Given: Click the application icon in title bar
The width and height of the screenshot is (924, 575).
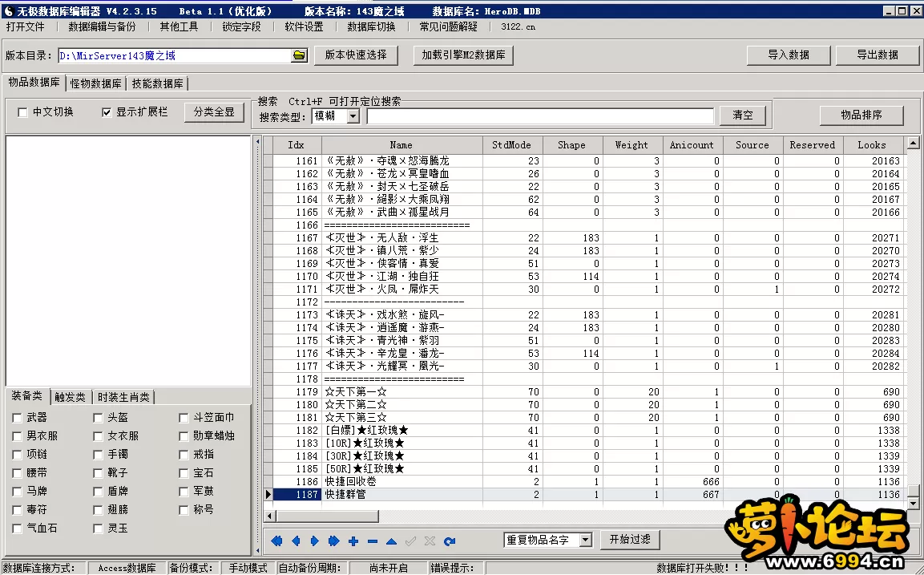Looking at the screenshot, I should [8, 10].
